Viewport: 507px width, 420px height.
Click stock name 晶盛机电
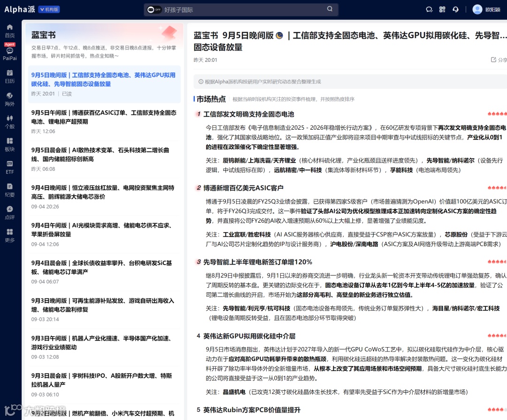coord(234,392)
